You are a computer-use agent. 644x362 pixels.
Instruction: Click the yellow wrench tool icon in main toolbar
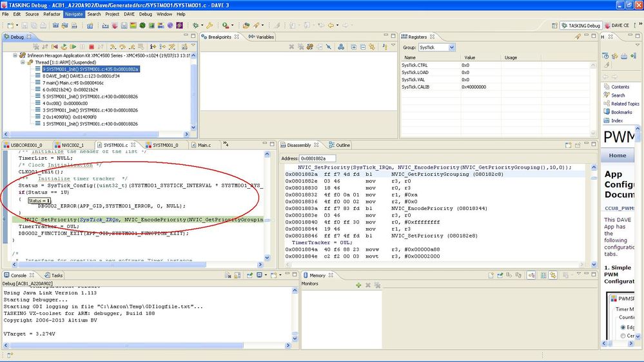pyautogui.click(x=210, y=26)
